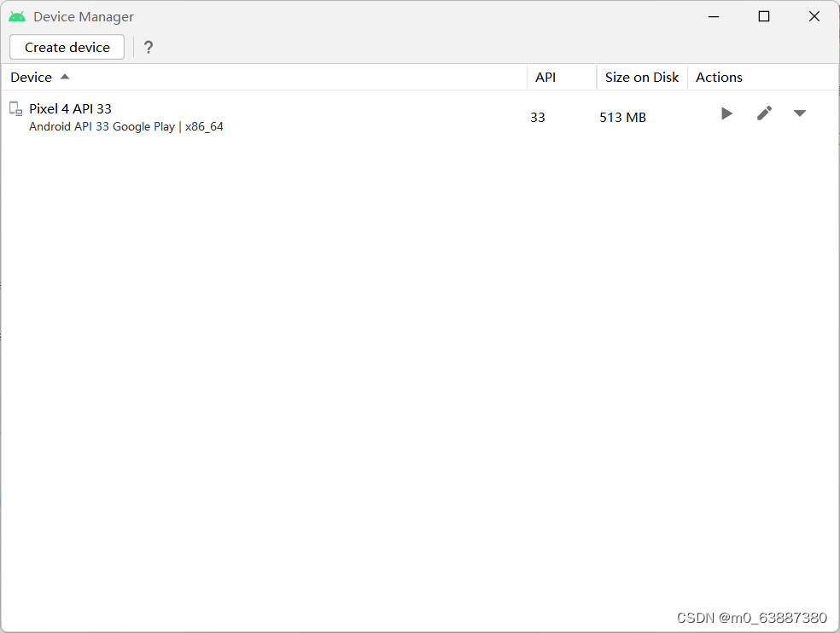840x633 pixels.
Task: Click the virtual device phone icon
Action: coord(16,108)
